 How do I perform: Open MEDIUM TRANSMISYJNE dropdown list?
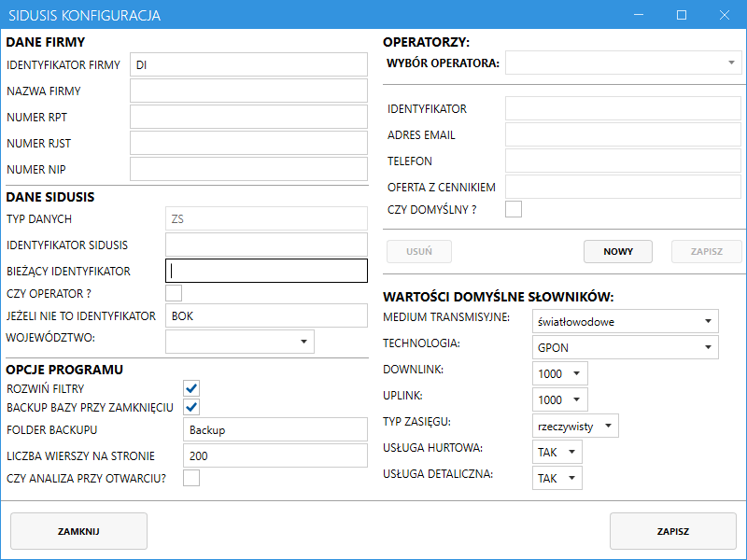[625, 322]
